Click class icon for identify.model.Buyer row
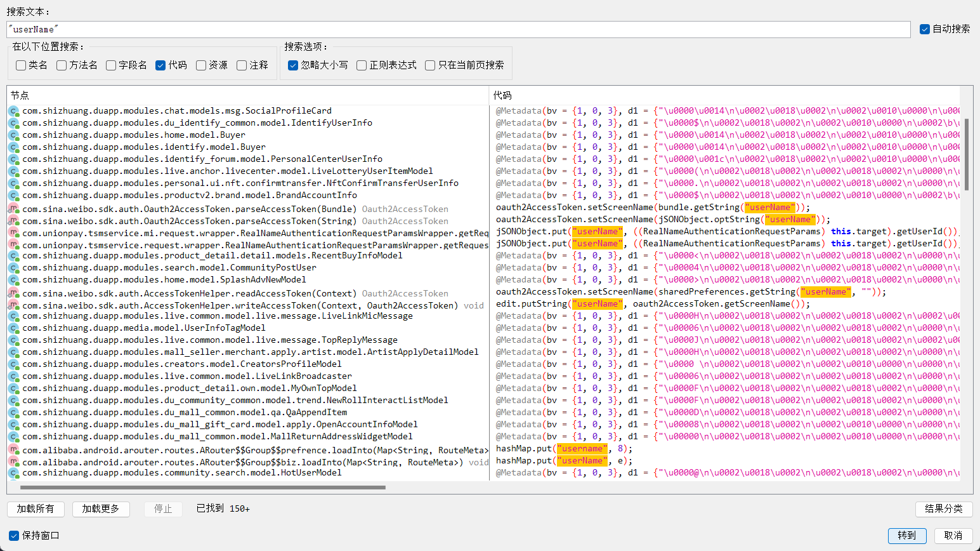This screenshot has height=551, width=980. pyautogui.click(x=13, y=147)
